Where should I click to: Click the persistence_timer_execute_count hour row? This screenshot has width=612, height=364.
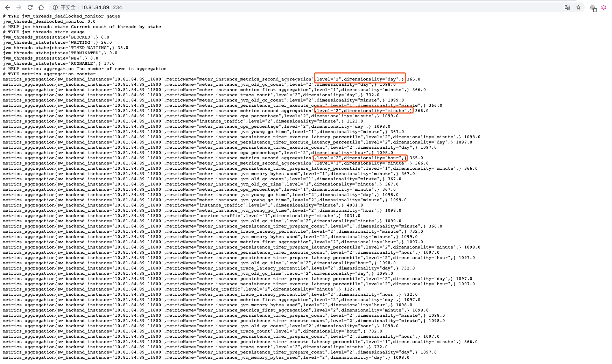[x=221, y=252]
